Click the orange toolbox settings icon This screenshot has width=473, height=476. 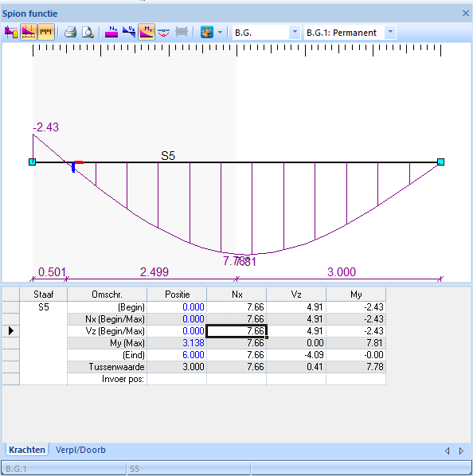pyautogui.click(x=207, y=32)
